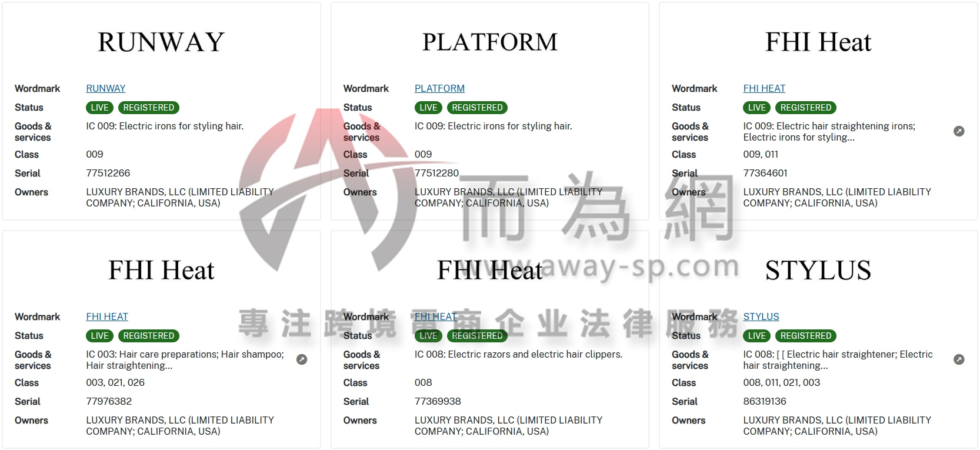Open FHI HEAT link for serial 77364601

coord(764,88)
